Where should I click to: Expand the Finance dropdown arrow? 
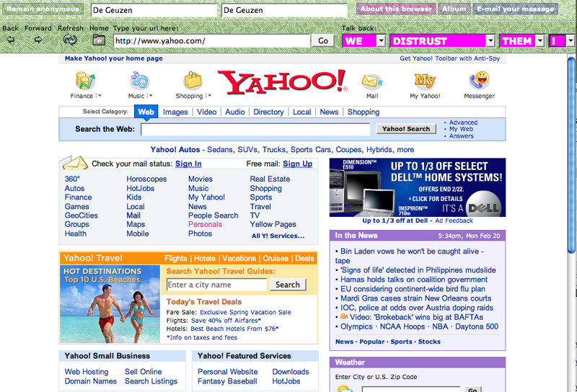[98, 96]
